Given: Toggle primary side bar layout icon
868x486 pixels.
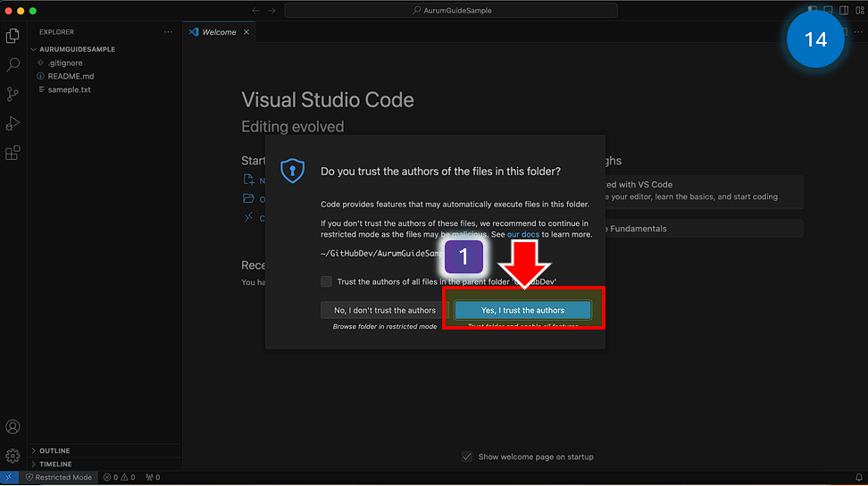Looking at the screenshot, I should tap(812, 10).
